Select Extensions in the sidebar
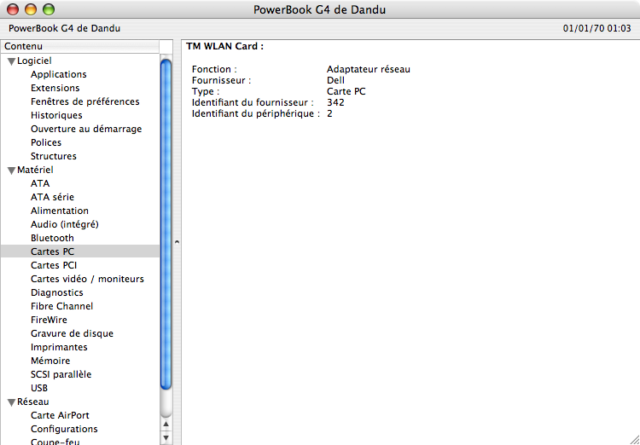This screenshot has width=640, height=445. pyautogui.click(x=55, y=88)
